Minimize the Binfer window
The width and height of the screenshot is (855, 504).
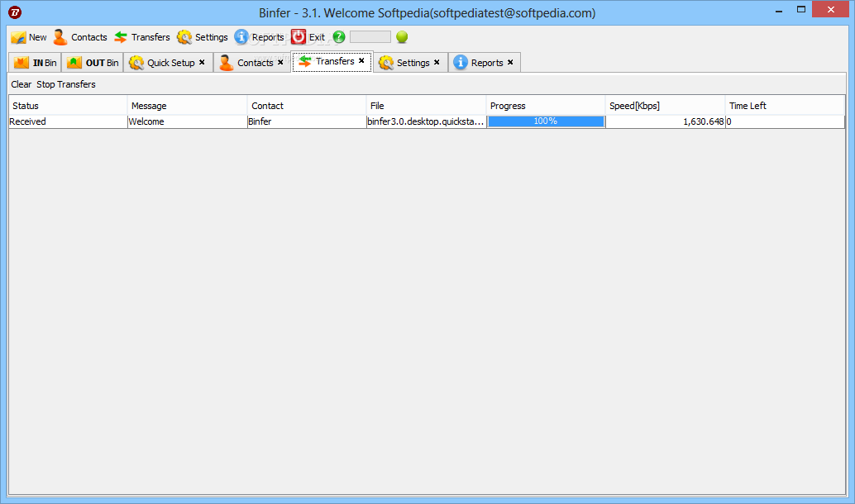point(779,10)
